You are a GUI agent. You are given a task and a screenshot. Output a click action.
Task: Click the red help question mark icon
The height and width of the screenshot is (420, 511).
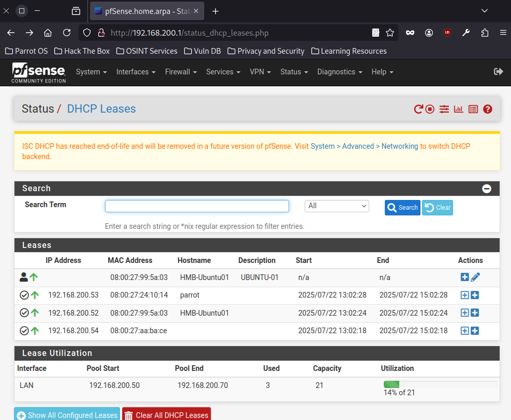tap(487, 109)
